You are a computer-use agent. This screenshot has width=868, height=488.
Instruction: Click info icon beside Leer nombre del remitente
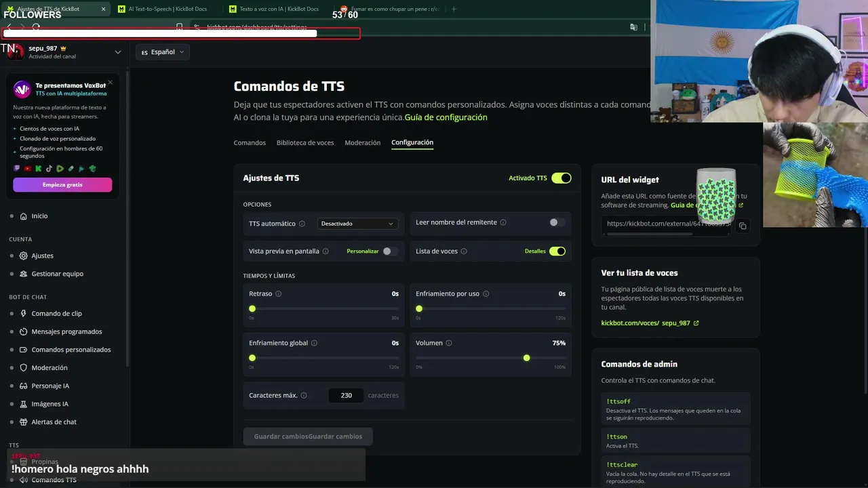pos(503,222)
